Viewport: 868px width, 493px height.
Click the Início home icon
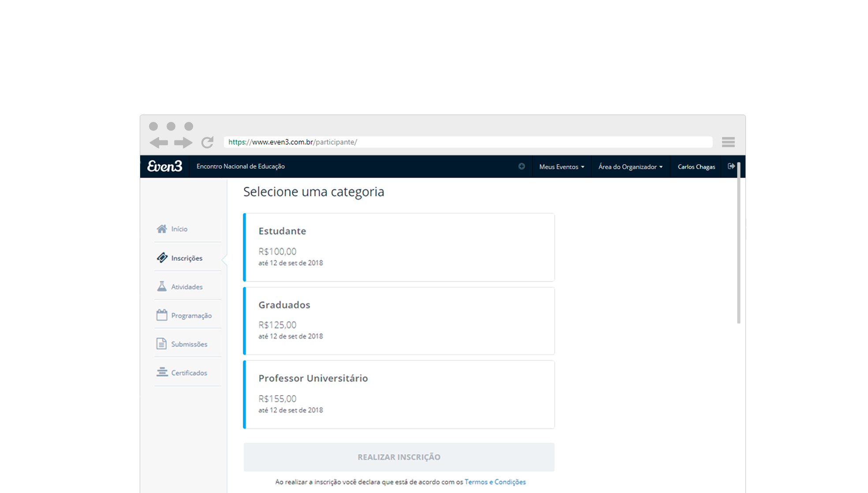click(x=162, y=229)
